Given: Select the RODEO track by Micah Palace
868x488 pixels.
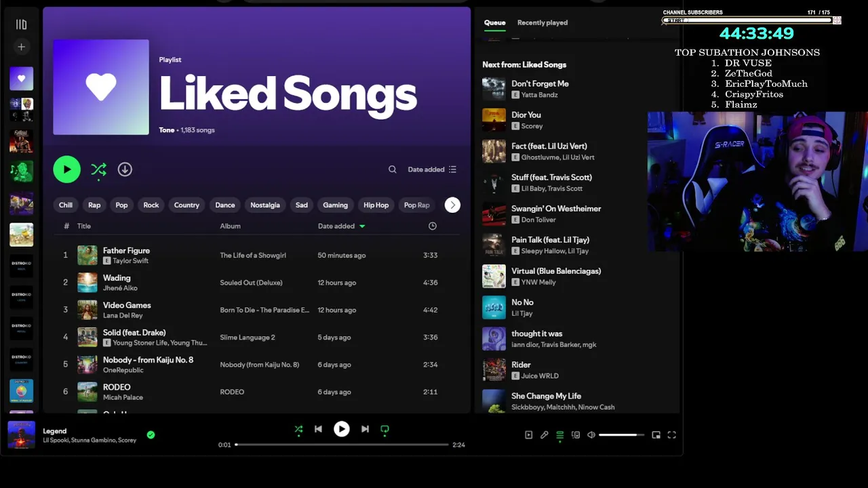Looking at the screenshot, I should (256, 392).
